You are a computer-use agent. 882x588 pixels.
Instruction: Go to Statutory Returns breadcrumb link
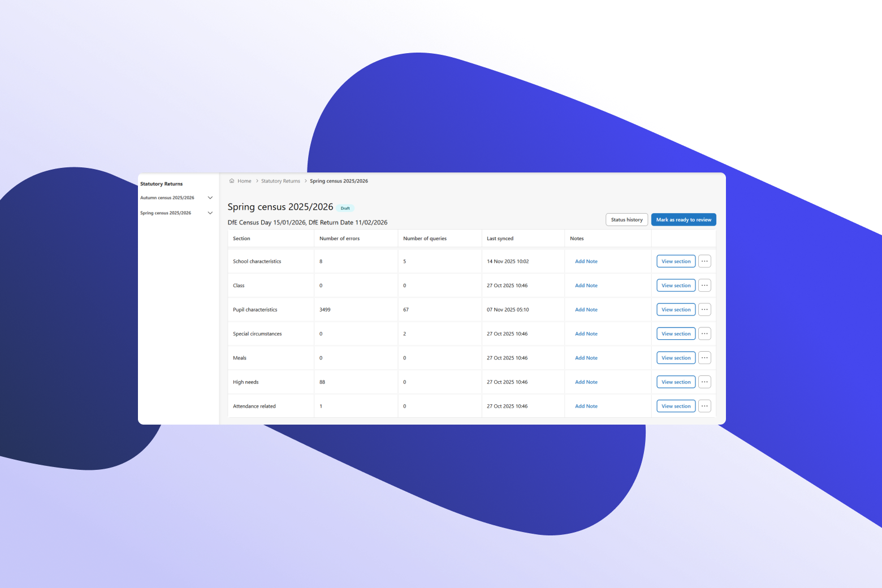pyautogui.click(x=280, y=181)
